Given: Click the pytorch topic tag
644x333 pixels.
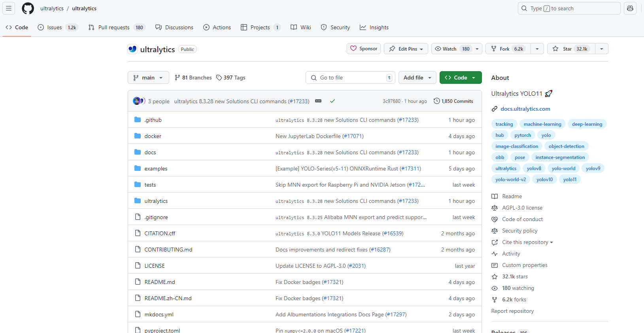Looking at the screenshot, I should click(x=523, y=135).
